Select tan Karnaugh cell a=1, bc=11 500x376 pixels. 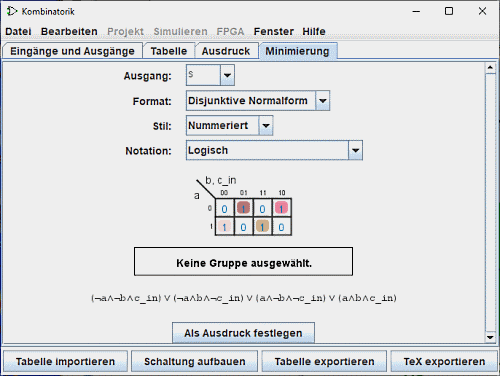(262, 226)
